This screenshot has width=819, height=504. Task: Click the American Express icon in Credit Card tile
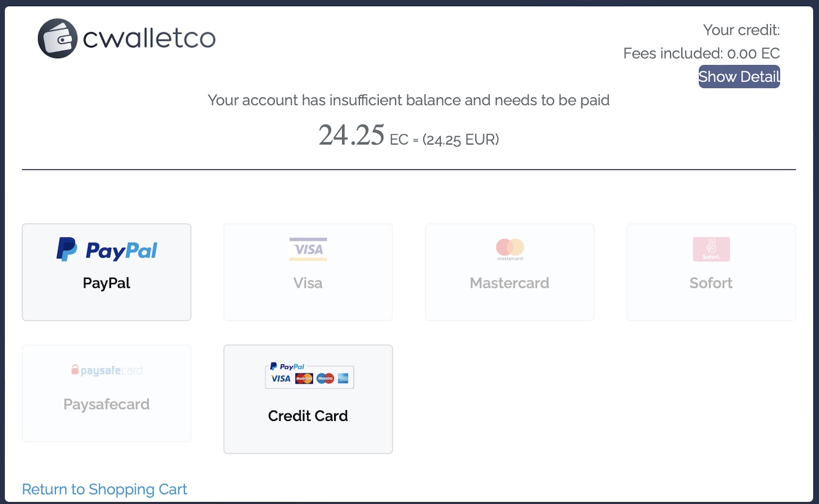343,379
